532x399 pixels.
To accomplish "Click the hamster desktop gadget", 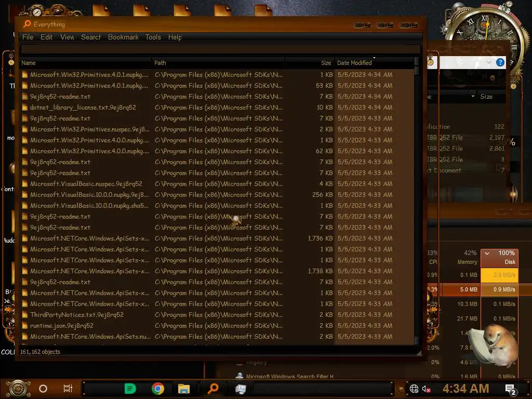I will tap(494, 345).
